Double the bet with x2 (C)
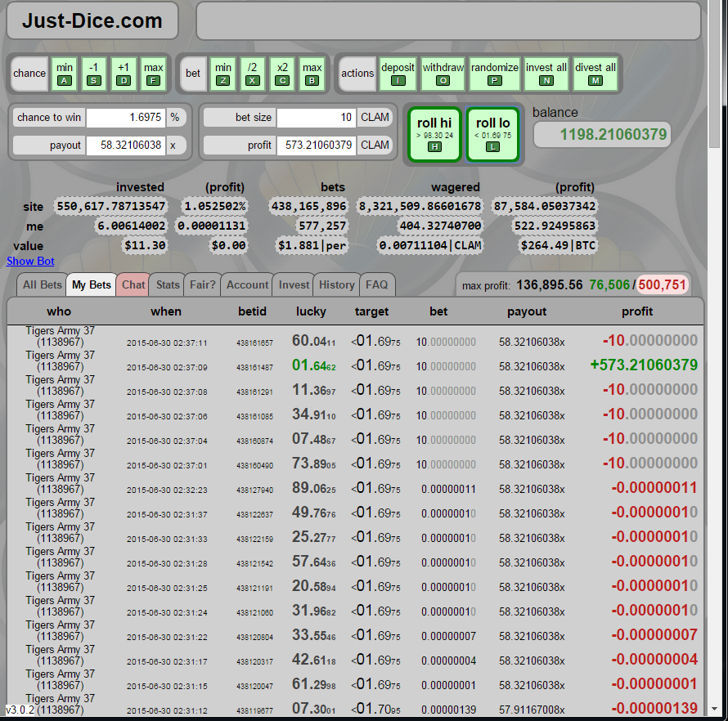The width and height of the screenshot is (728, 721). [282, 74]
